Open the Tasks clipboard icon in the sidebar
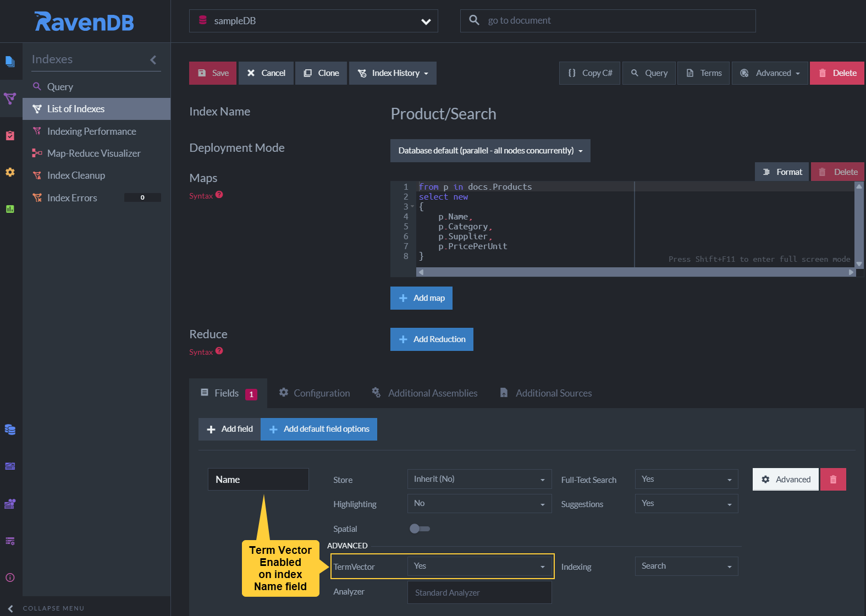 pyautogui.click(x=10, y=135)
